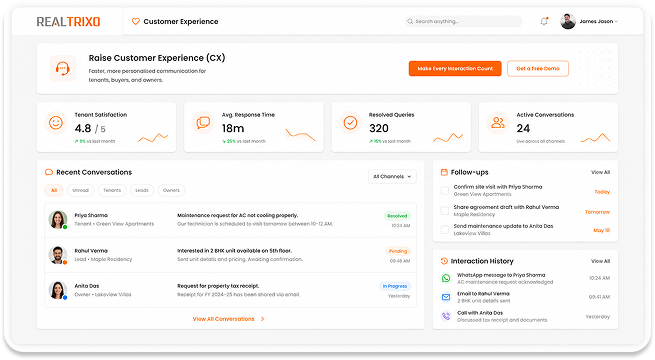Click the headset icon in the CX banner
The width and height of the screenshot is (655, 360).
coord(63,68)
